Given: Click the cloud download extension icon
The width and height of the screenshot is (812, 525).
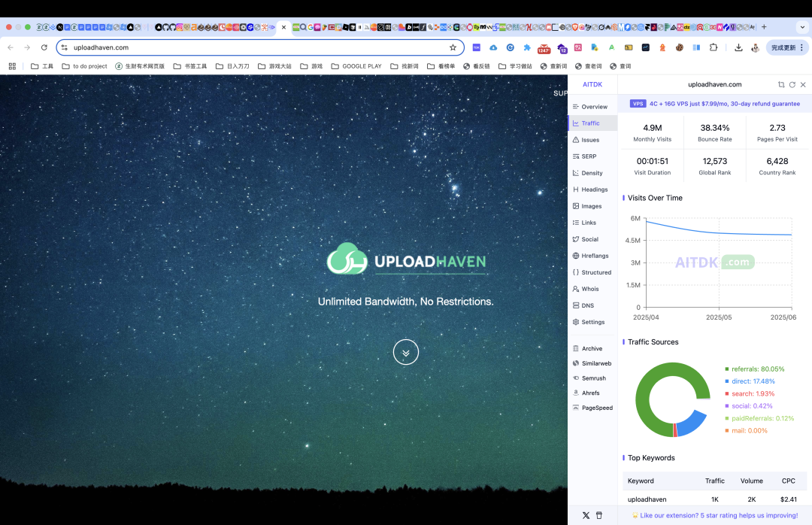Looking at the screenshot, I should [493, 47].
